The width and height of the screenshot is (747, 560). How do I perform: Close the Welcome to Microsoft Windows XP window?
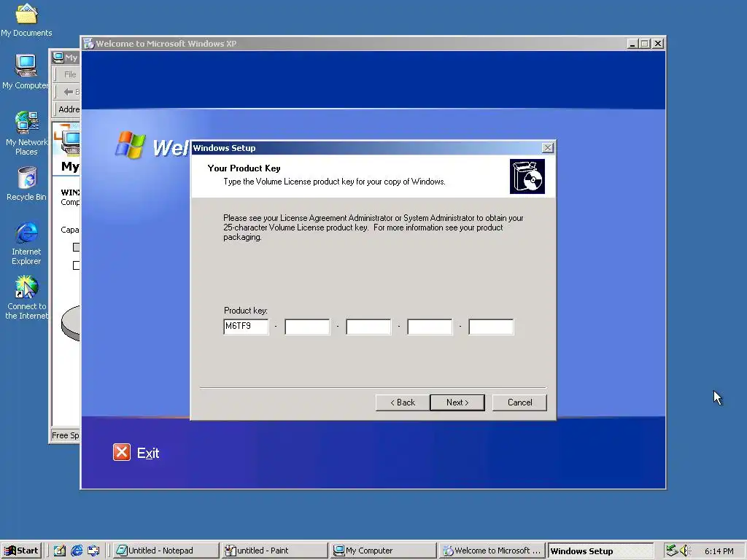point(658,44)
